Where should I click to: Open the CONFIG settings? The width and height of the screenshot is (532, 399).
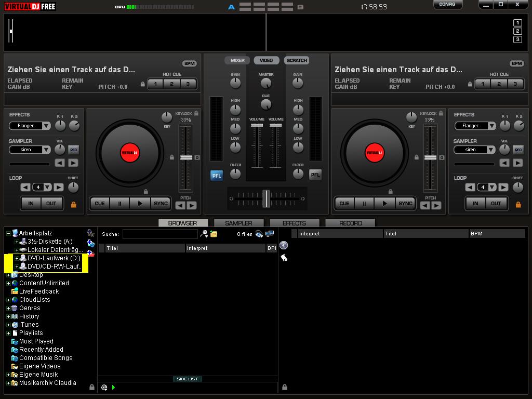click(447, 4)
